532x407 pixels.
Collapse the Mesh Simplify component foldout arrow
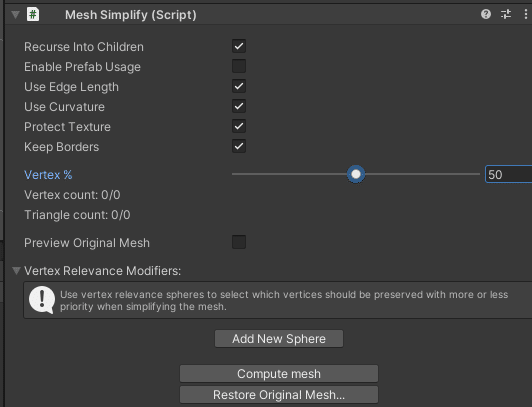(15, 15)
